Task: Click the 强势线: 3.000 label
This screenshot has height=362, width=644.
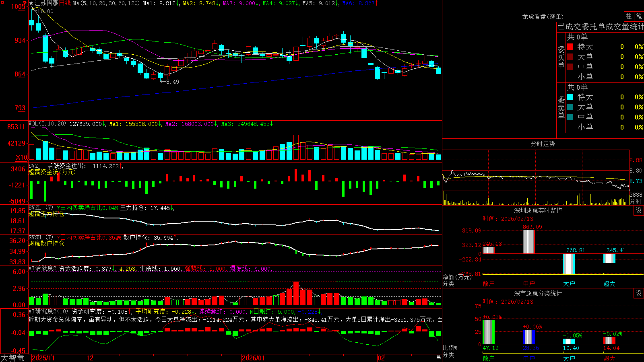Action: click(x=205, y=268)
